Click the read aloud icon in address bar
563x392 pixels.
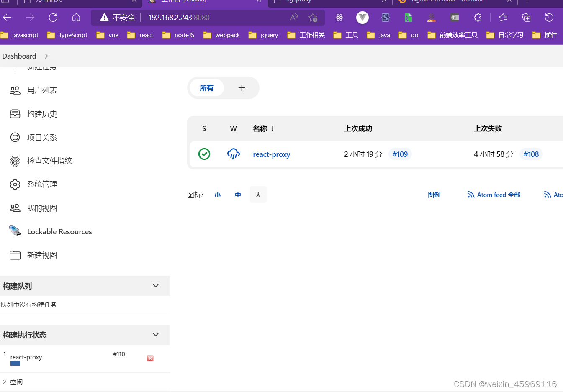coord(294,18)
